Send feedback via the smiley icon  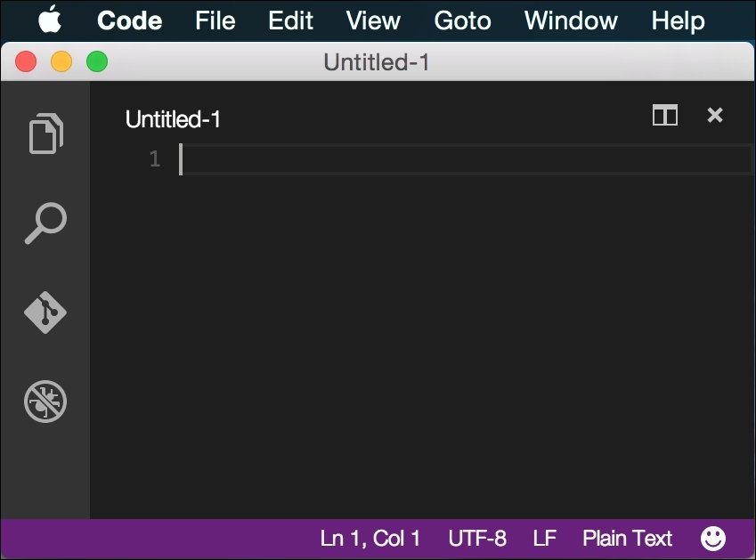[712, 539]
